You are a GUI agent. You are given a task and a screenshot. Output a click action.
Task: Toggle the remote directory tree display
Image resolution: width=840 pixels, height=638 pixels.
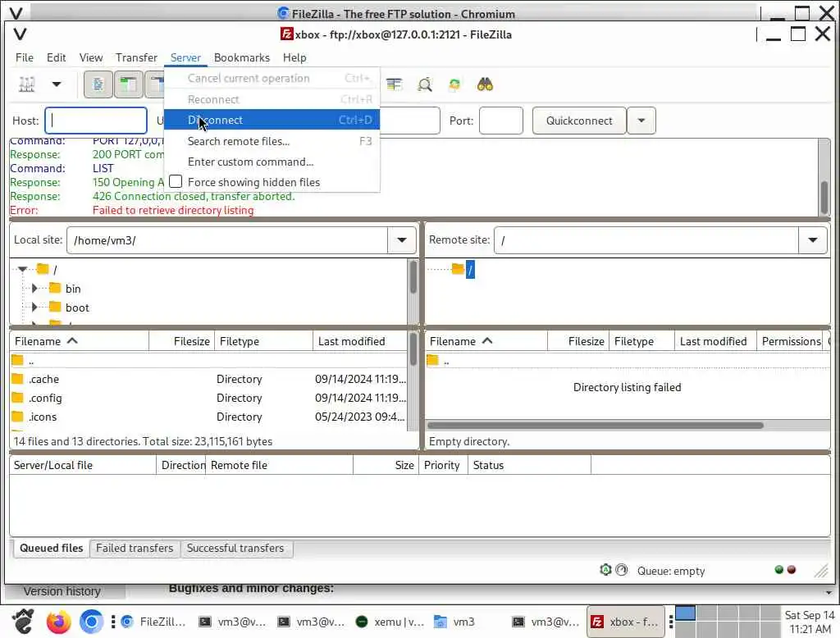point(156,84)
